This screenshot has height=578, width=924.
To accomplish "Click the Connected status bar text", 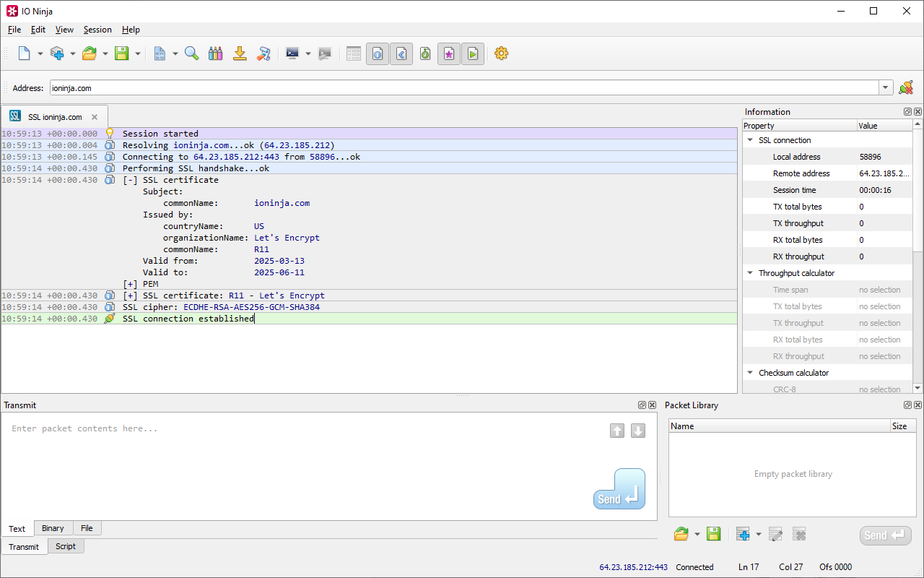I will click(694, 567).
